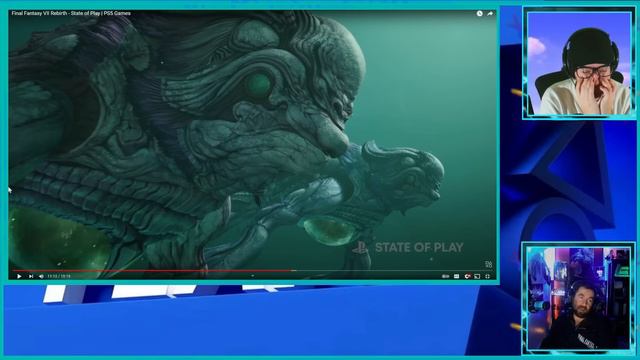Turn on subtitles with the captions icon
The height and width of the screenshot is (360, 640).
[456, 276]
